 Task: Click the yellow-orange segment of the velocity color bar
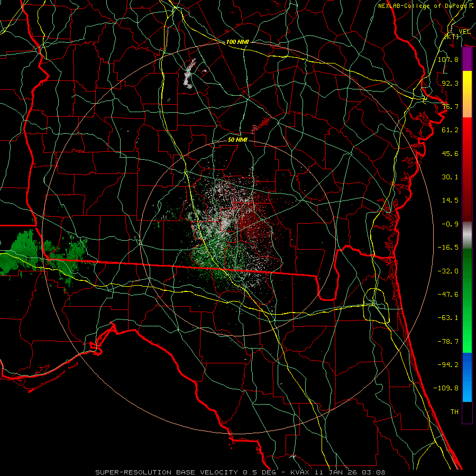467,94
